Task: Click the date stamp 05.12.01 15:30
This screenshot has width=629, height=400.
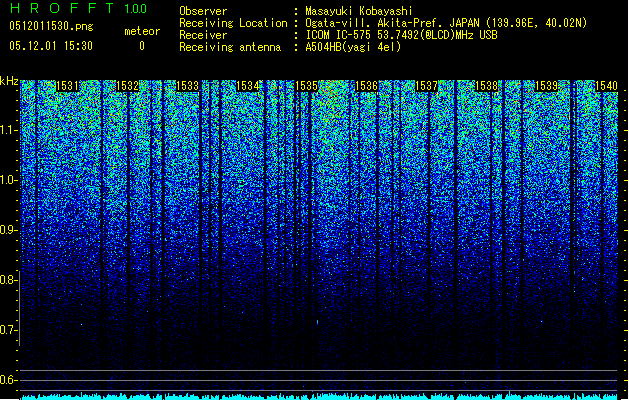Action: click(51, 46)
